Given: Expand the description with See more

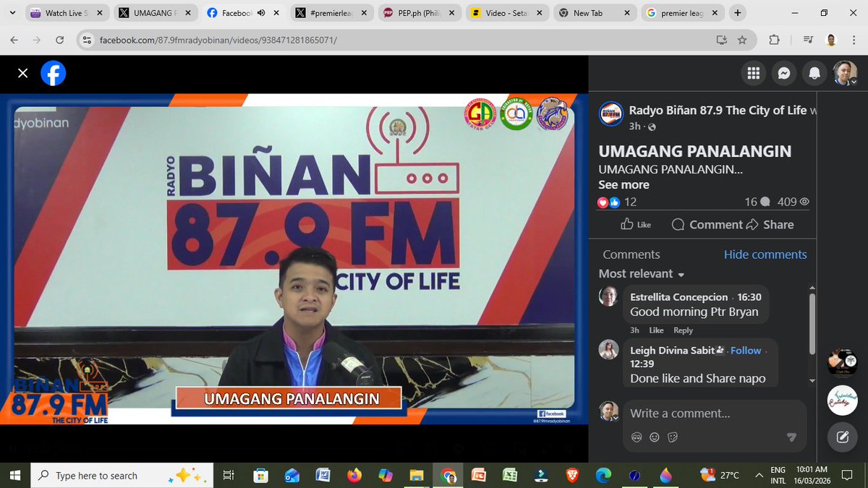Looking at the screenshot, I should click(624, 184).
